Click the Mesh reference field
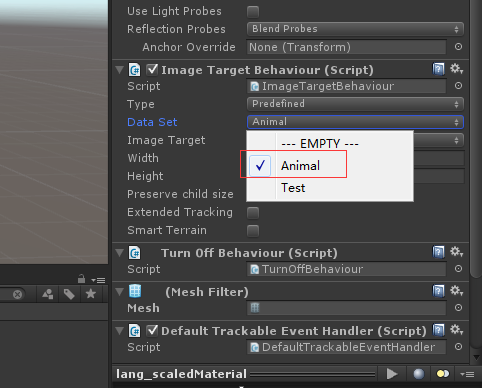 click(346, 308)
